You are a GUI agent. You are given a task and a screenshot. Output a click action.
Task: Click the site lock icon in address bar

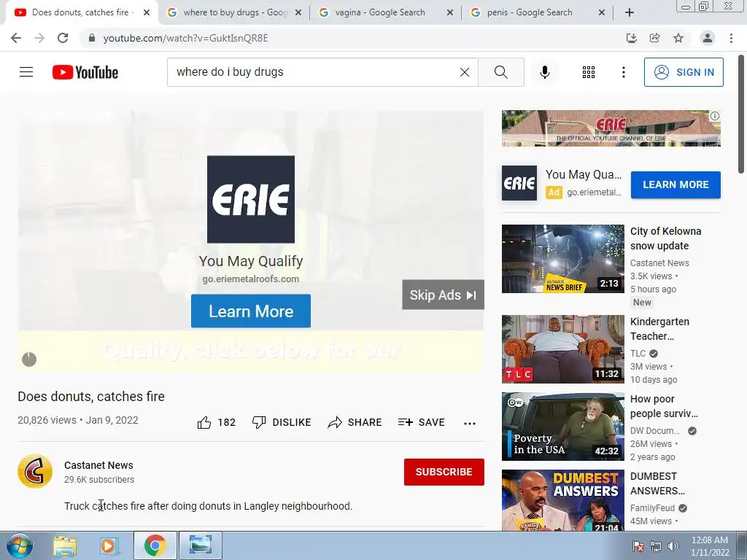coord(92,38)
